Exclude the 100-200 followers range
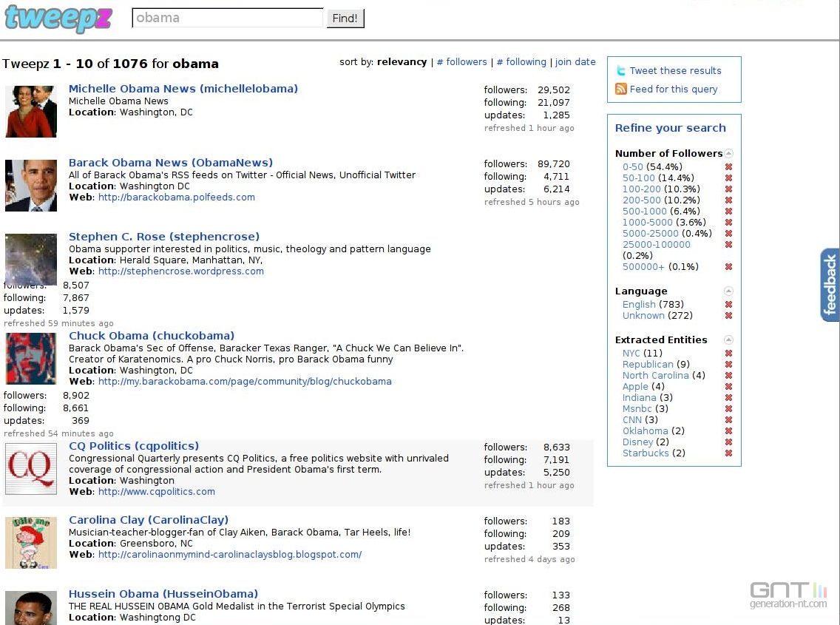 pyautogui.click(x=728, y=189)
